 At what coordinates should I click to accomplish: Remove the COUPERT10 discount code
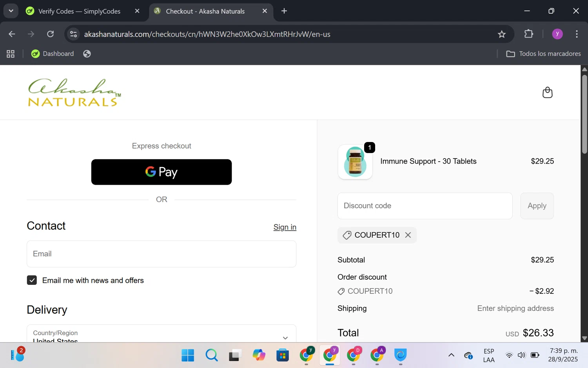click(408, 235)
